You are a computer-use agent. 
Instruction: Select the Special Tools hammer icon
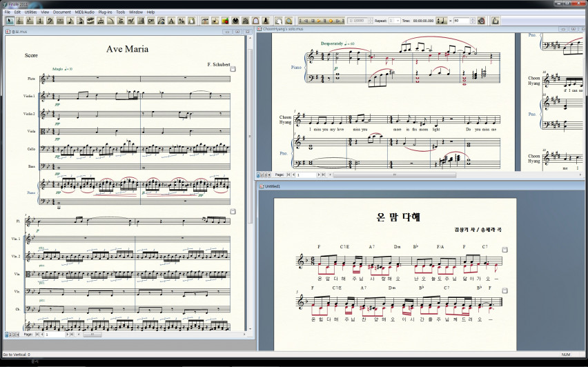point(205,21)
